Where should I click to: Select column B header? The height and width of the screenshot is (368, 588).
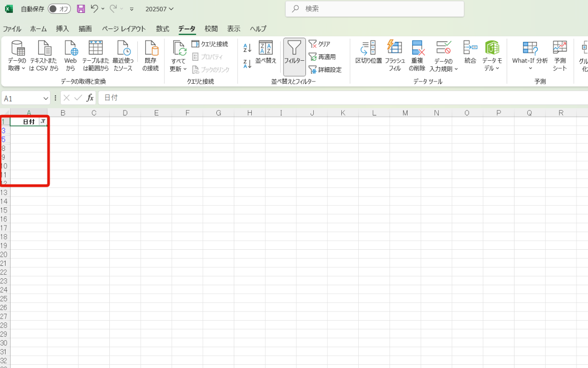point(62,113)
